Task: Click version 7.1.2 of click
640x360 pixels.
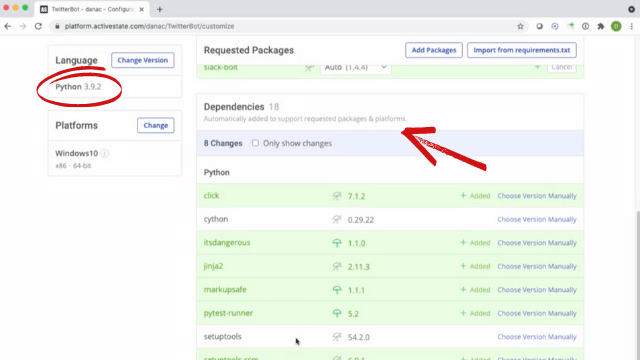Action: (x=356, y=196)
